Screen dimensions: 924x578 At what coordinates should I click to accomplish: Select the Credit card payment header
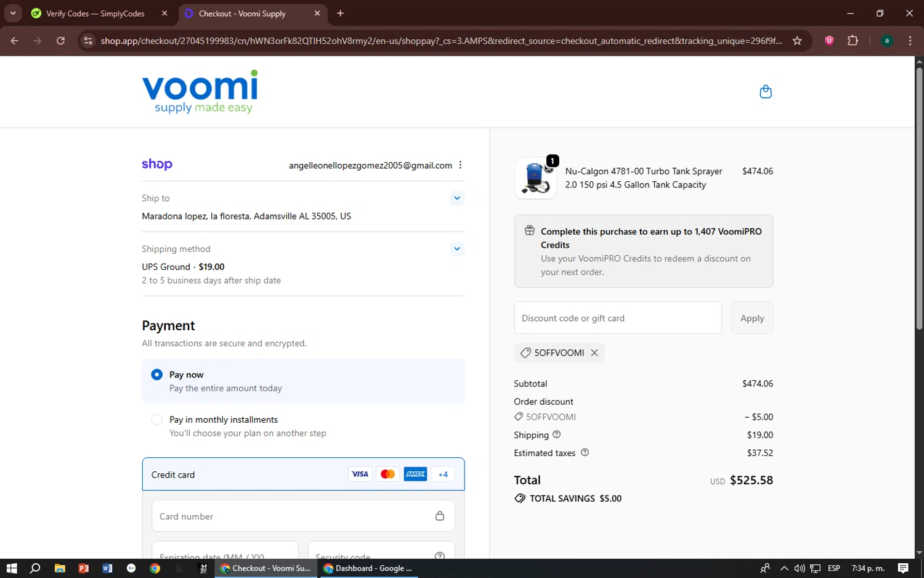pyautogui.click(x=303, y=474)
